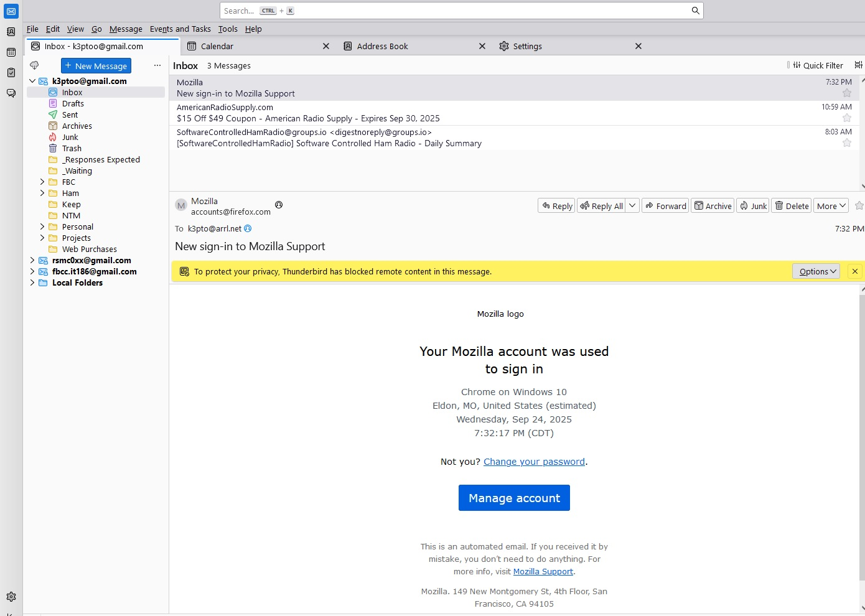The height and width of the screenshot is (616, 865).
Task: Delete the open message
Action: click(792, 206)
